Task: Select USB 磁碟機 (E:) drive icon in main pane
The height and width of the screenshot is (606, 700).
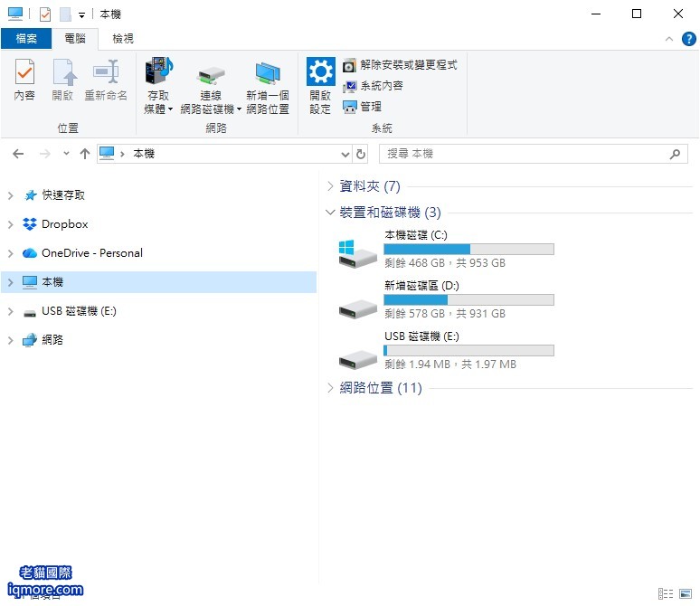Action: (357, 359)
